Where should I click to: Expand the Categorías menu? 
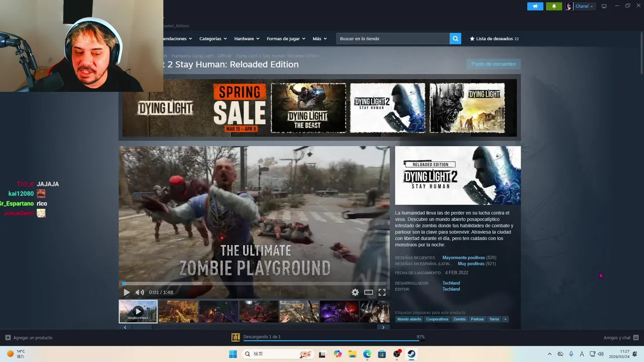click(x=213, y=39)
